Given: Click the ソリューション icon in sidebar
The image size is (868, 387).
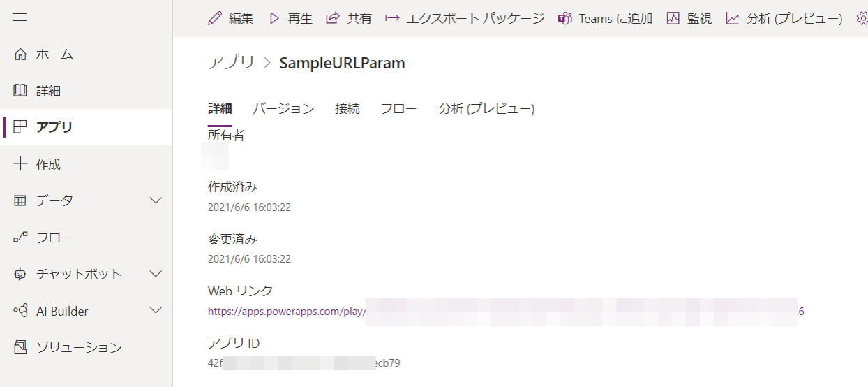Looking at the screenshot, I should click(x=20, y=347).
